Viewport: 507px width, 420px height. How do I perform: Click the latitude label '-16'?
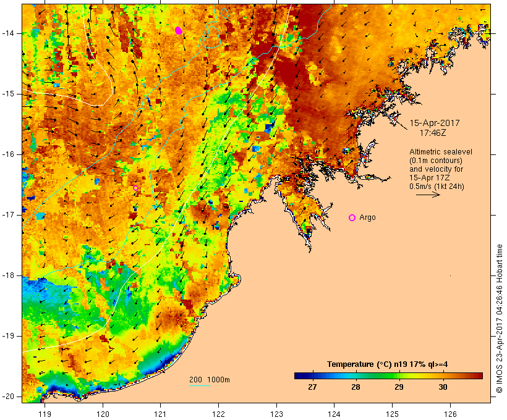coord(8,154)
